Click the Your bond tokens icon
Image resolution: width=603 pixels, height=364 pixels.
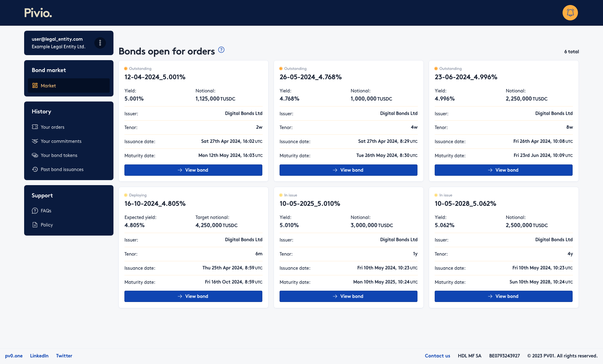34,155
